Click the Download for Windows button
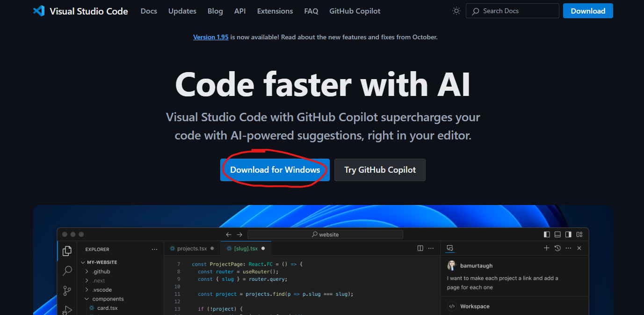The height and width of the screenshot is (315, 644). 275,170
